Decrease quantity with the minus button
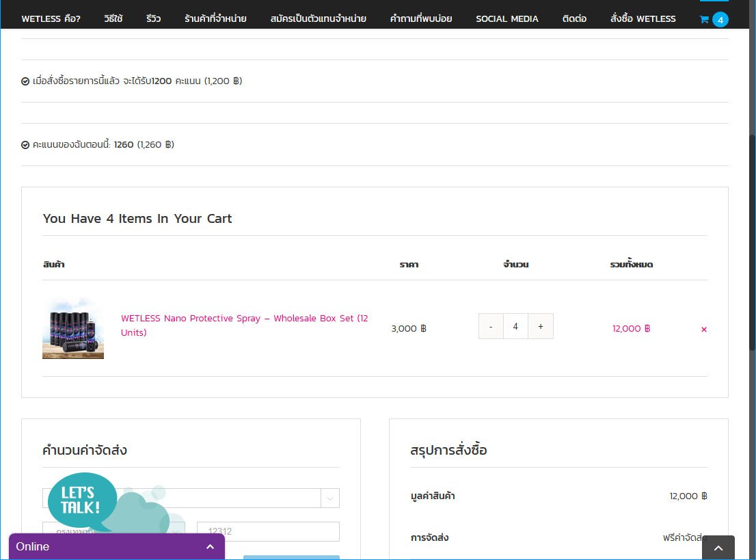 491,327
